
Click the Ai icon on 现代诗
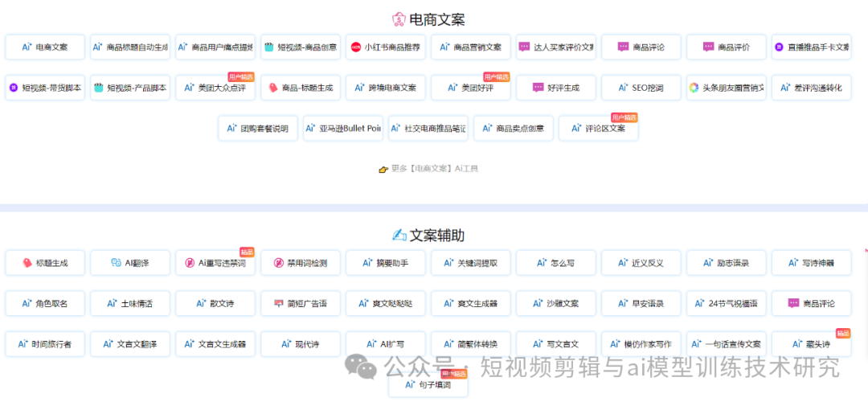coord(286,343)
